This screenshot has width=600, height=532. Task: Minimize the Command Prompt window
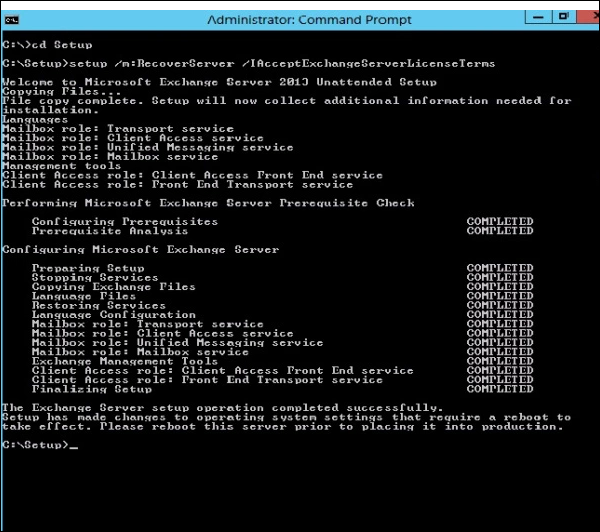[538, 17]
